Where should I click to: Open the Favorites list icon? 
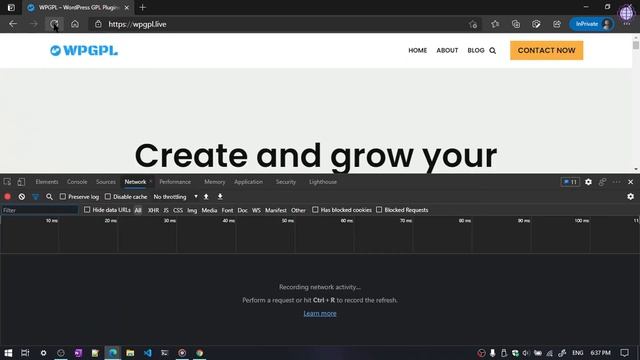(495, 24)
